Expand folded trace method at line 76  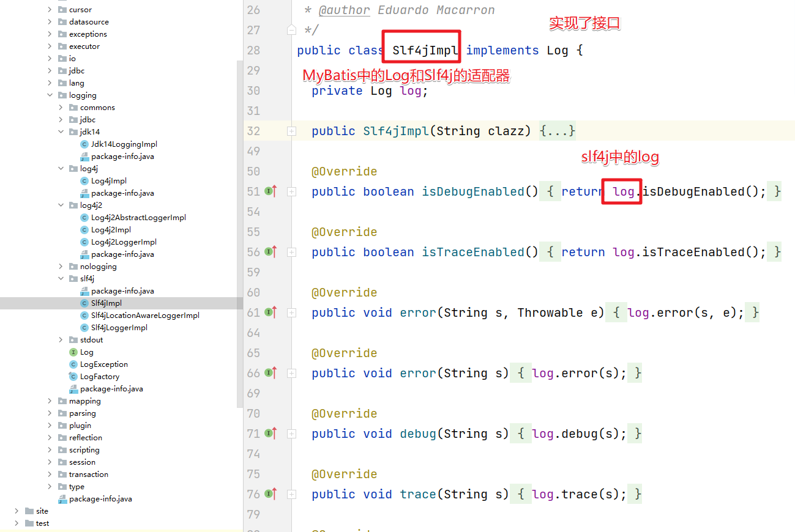point(292,494)
